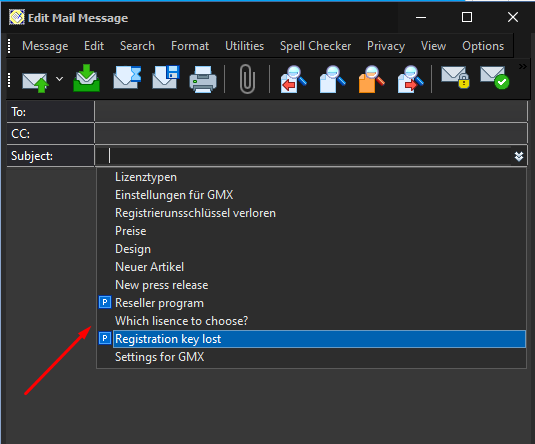The image size is (535, 444).
Task: Click the envelope with green checkmark icon
Action: point(495,77)
